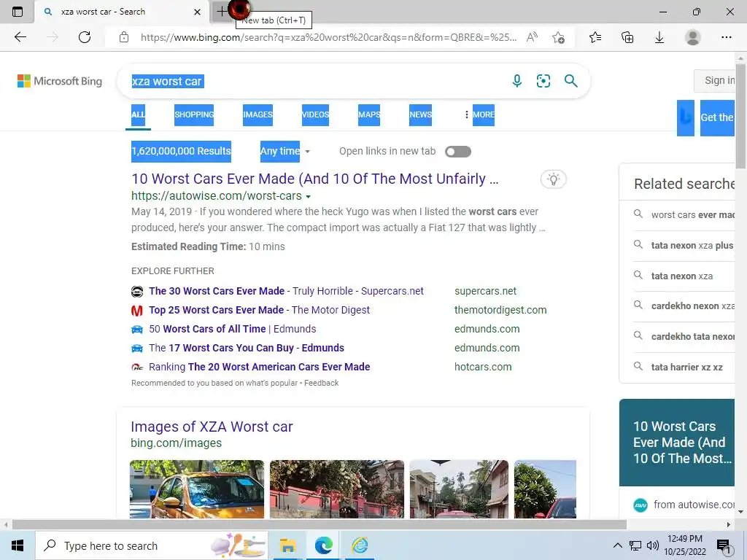
Task: Open the orange car image thumbnail
Action: tap(197, 489)
